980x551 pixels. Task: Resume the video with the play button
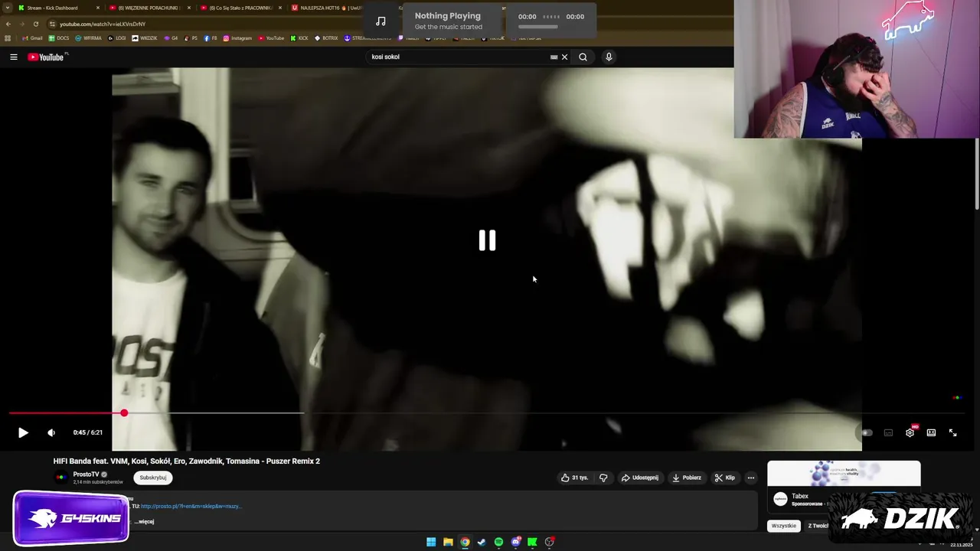[23, 432]
